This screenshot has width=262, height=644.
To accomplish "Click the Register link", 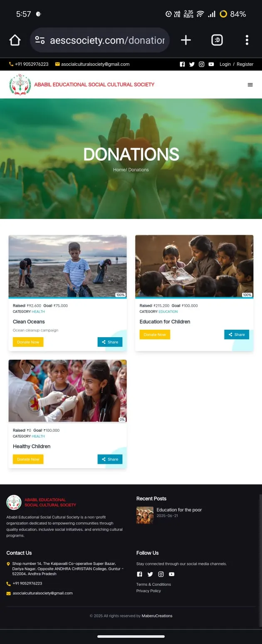I will pyautogui.click(x=245, y=64).
